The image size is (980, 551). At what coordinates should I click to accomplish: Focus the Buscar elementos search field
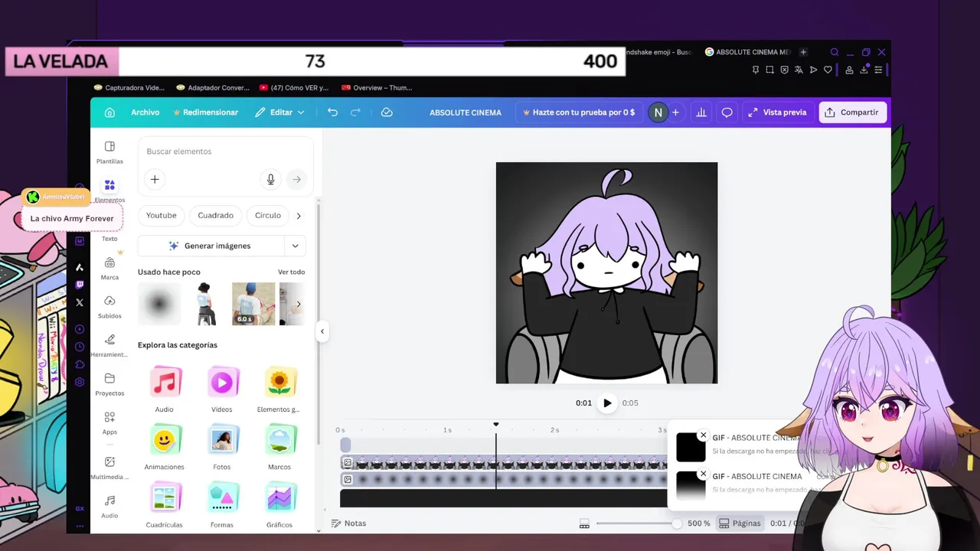coord(225,152)
